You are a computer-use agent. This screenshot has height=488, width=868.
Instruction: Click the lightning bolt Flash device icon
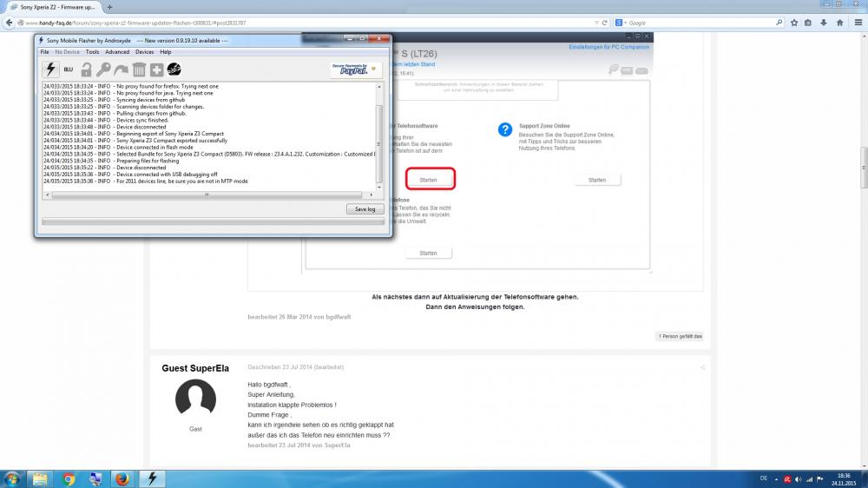coord(50,69)
